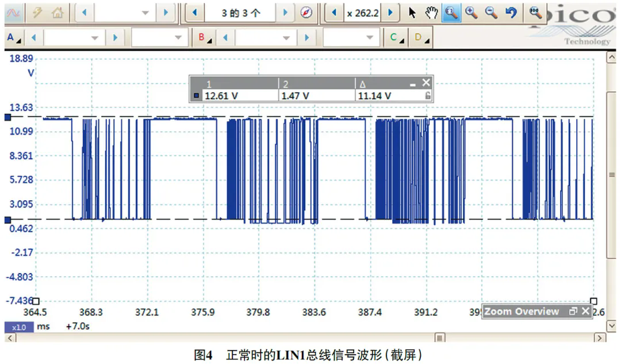
Task: Click the Home display icon
Action: coord(58,13)
